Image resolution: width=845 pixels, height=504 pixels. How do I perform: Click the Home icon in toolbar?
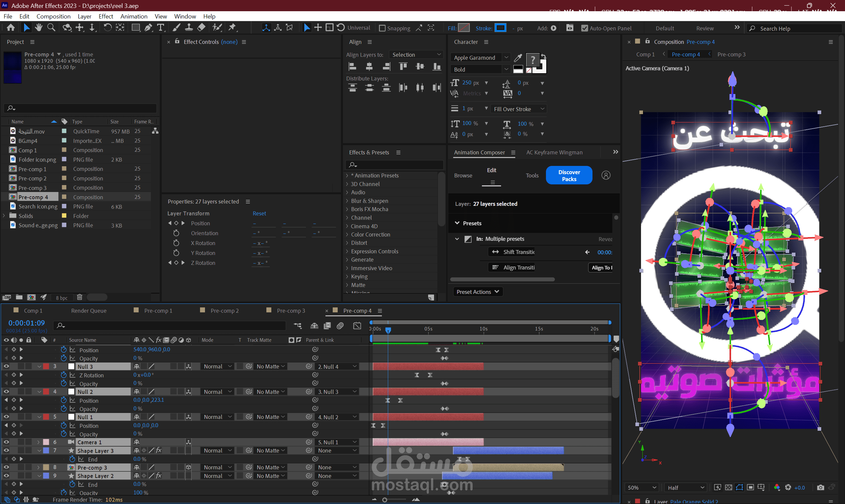tap(11, 27)
